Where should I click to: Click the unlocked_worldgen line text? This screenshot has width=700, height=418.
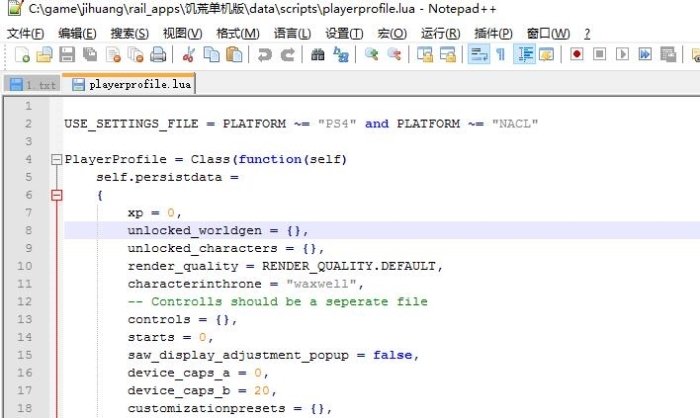[x=218, y=230]
